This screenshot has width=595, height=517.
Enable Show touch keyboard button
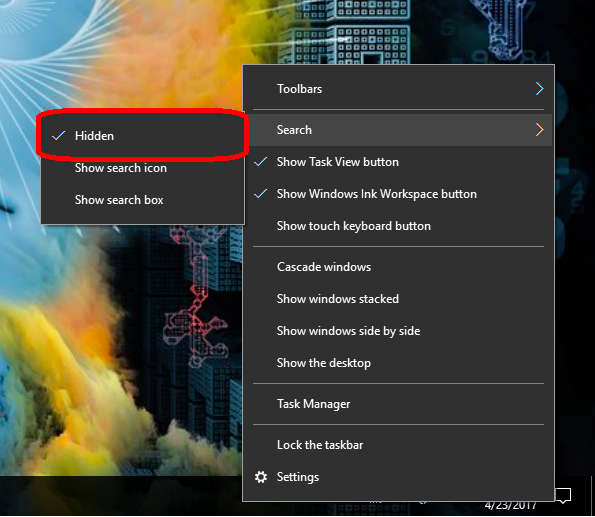point(398,226)
